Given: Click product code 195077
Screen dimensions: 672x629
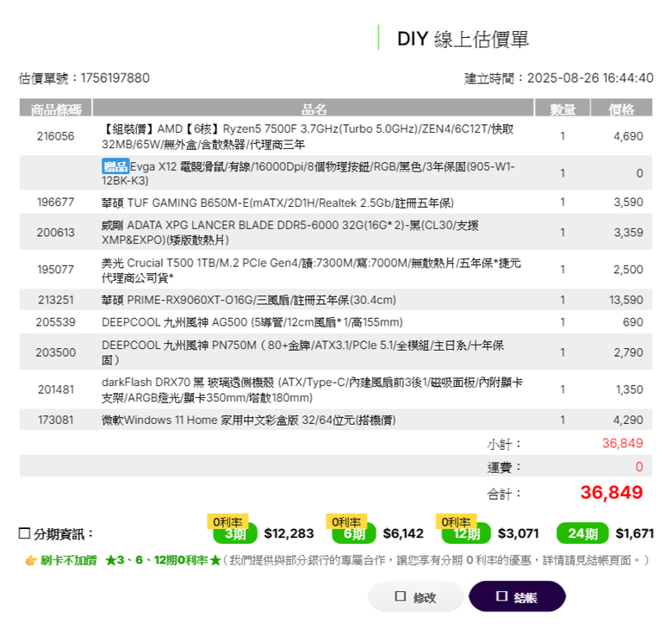Looking at the screenshot, I should coord(56,270).
